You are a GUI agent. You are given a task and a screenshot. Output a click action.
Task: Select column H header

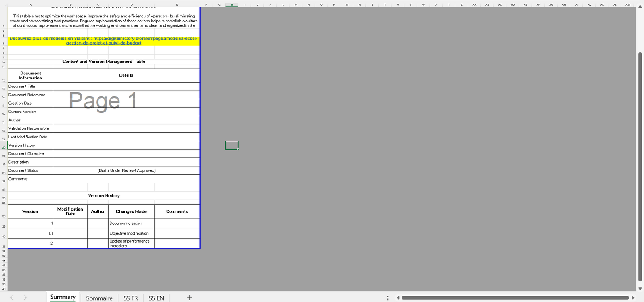click(x=232, y=4)
